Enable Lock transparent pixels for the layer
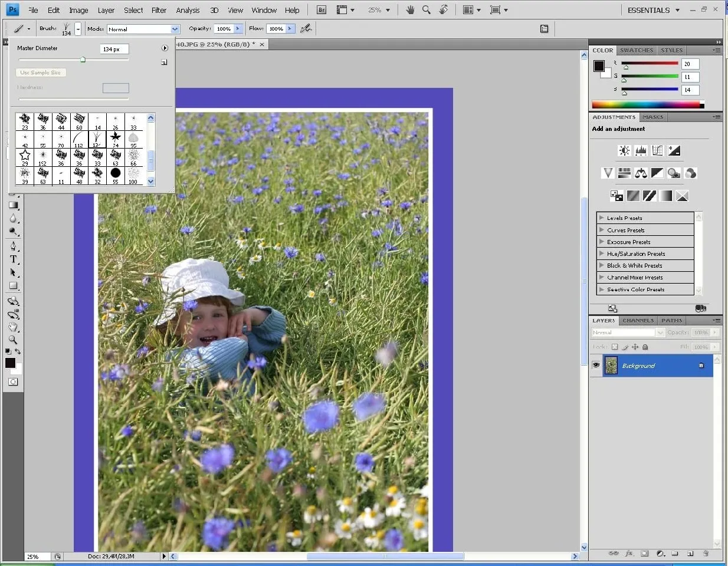 click(615, 347)
